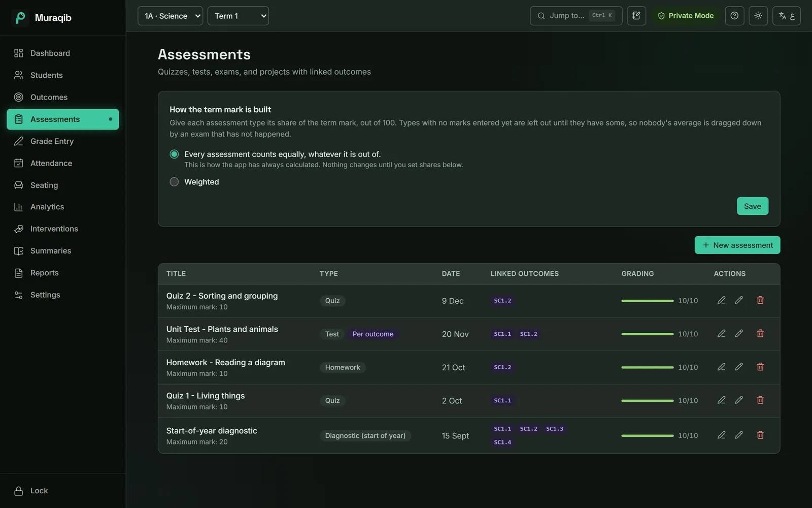Click the '15 Sept' date cell
The height and width of the screenshot is (508, 812).
click(455, 436)
